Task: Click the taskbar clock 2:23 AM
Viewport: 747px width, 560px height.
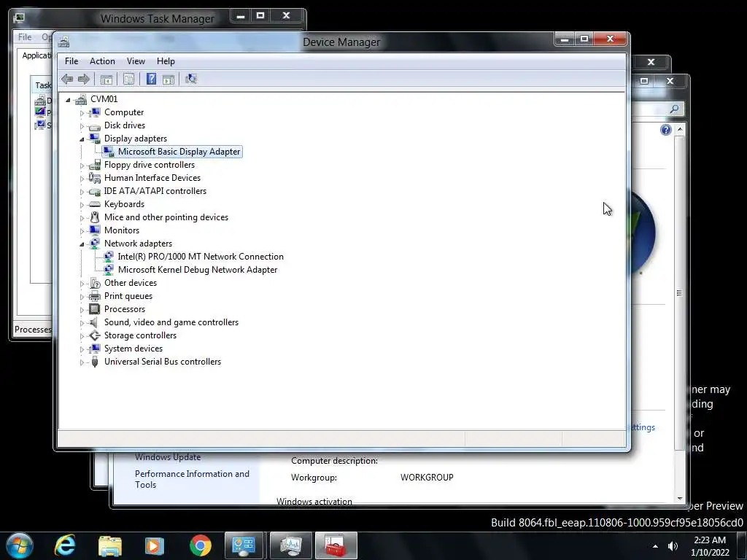Action: [710, 540]
